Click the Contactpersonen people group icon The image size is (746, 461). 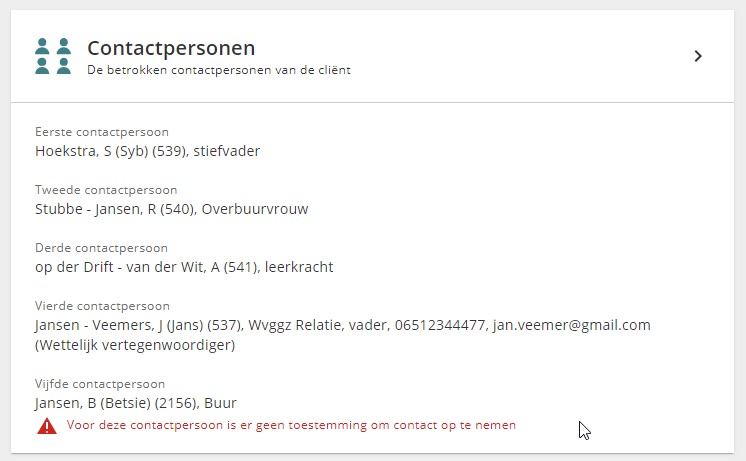tap(53, 56)
